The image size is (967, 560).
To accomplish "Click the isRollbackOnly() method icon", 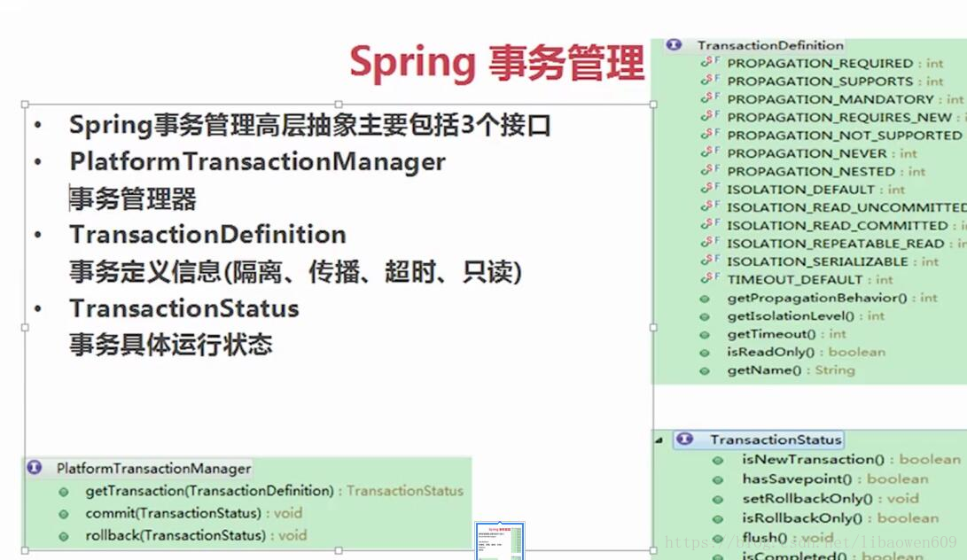I will click(x=718, y=518).
